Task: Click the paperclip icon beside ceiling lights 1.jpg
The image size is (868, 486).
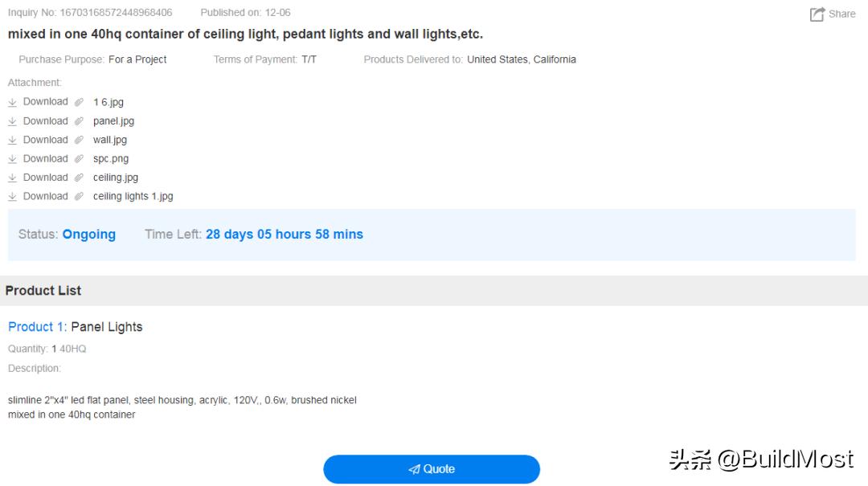Action: (x=79, y=196)
